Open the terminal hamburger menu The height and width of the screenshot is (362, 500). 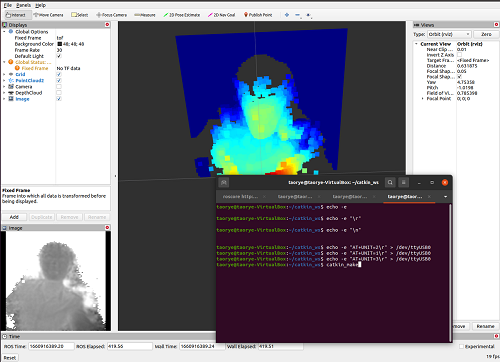point(403,182)
